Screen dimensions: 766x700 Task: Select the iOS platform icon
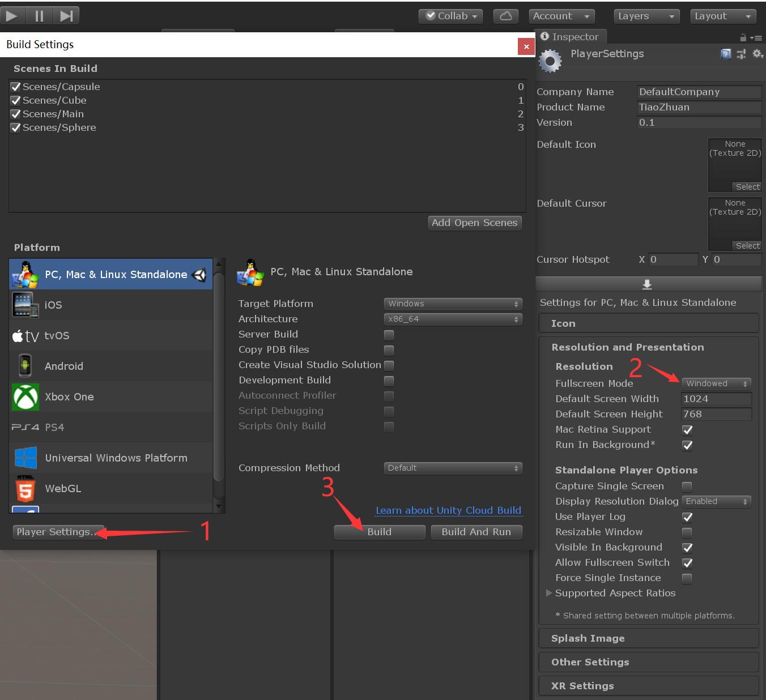(25, 305)
